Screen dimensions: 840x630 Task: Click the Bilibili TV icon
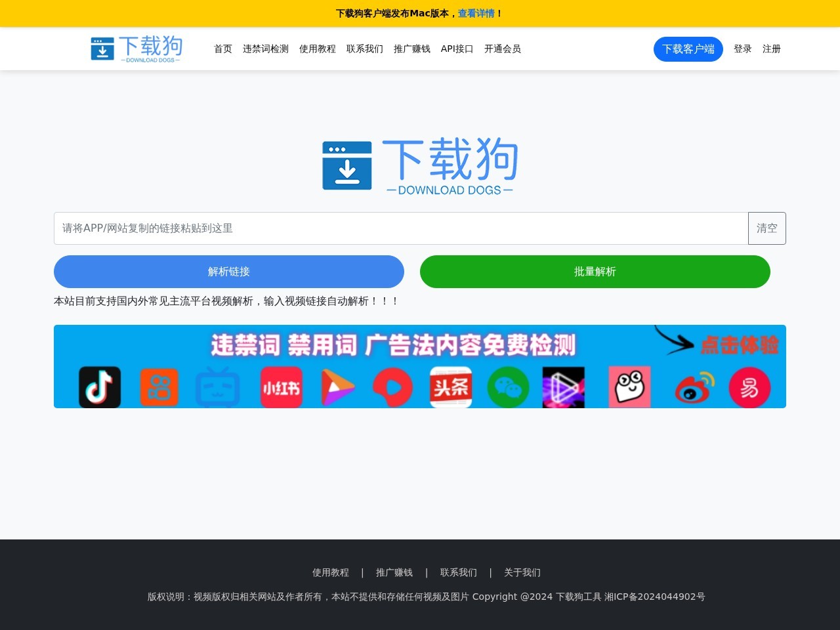coord(217,387)
